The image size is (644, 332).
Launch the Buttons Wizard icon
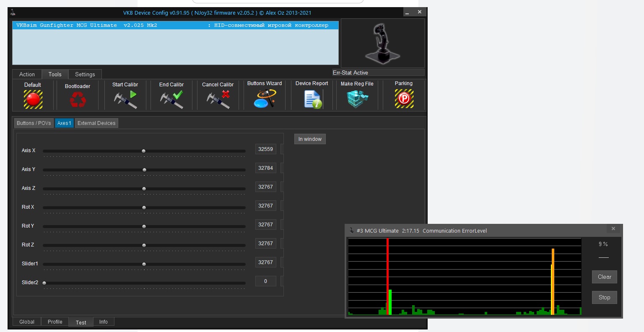point(265,99)
